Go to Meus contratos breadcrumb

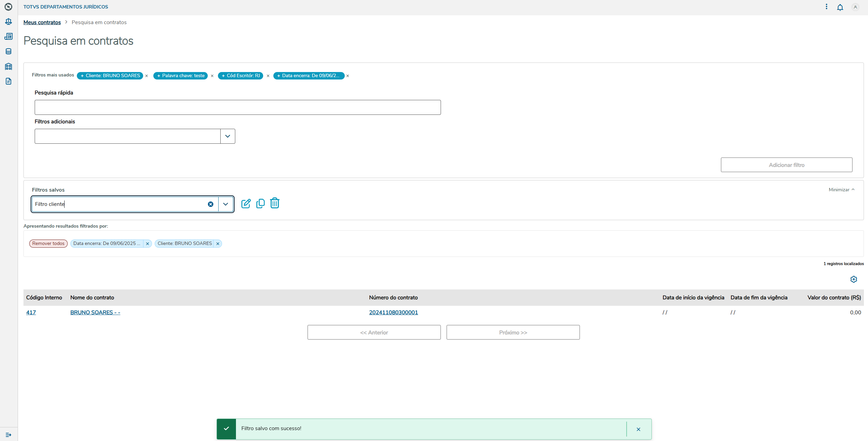42,22
